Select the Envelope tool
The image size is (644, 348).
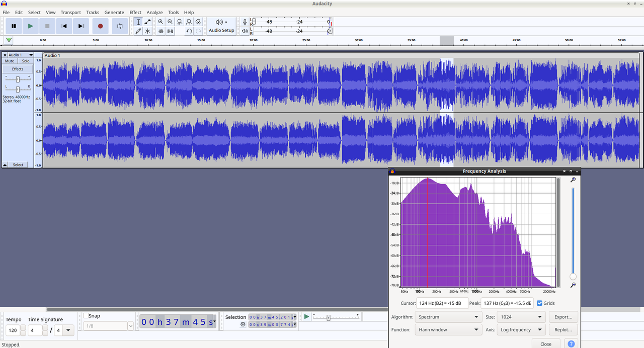[147, 22]
